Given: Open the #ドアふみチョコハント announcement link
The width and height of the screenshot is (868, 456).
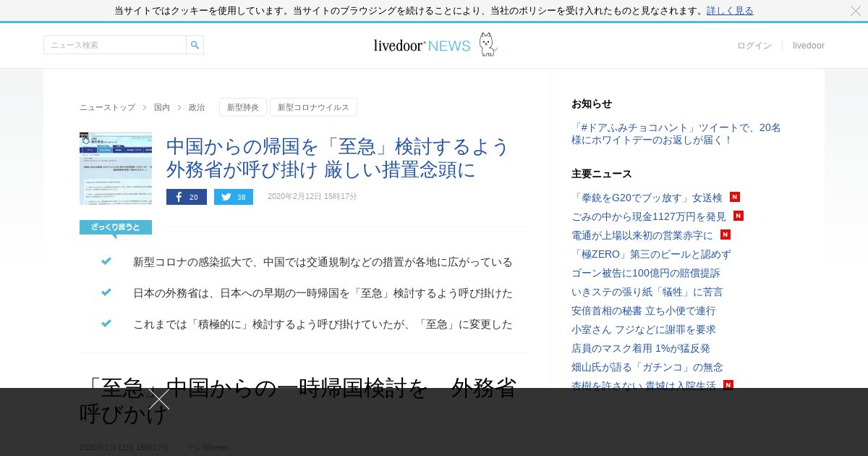Looking at the screenshot, I should tap(676, 134).
